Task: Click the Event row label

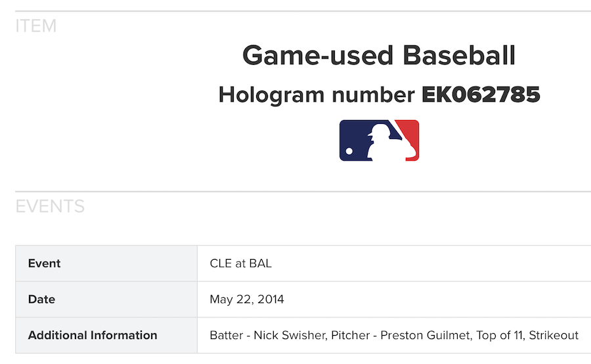Action: coord(44,264)
